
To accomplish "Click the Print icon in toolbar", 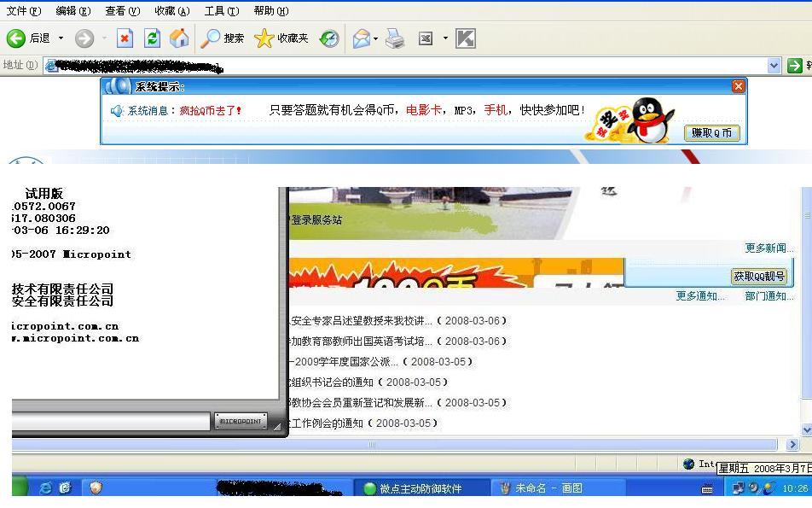I will [395, 38].
